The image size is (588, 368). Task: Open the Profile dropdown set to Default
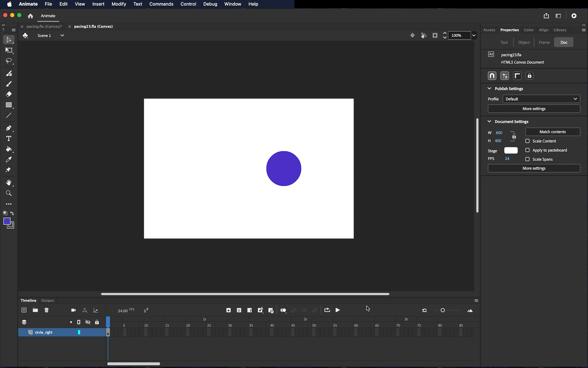coord(541,99)
